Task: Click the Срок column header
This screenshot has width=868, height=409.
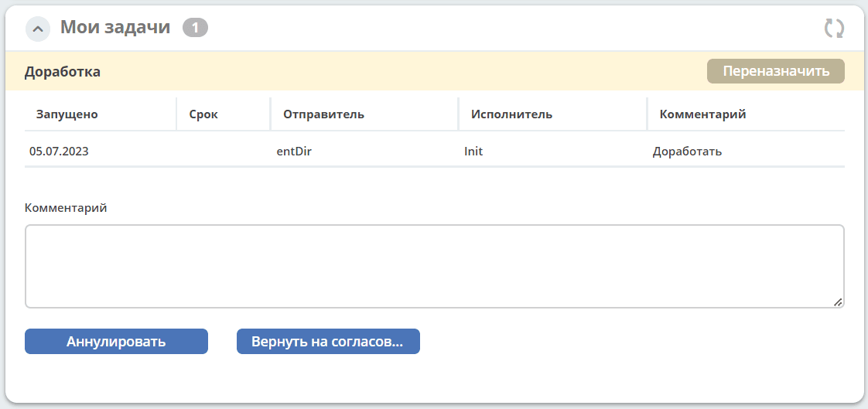Action: point(203,114)
